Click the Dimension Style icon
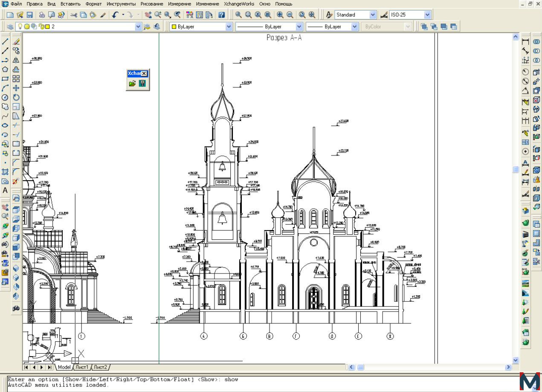 384,14
